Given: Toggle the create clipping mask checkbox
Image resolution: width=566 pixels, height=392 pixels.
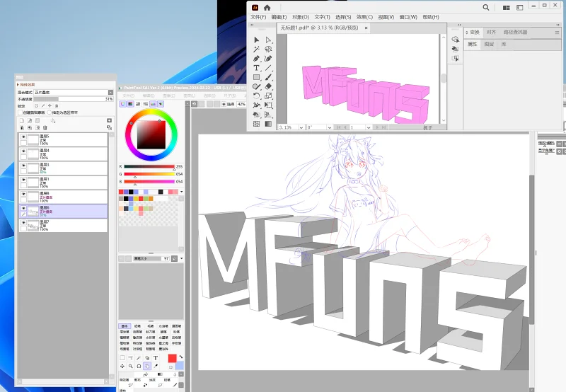Looking at the screenshot, I should click(21, 113).
